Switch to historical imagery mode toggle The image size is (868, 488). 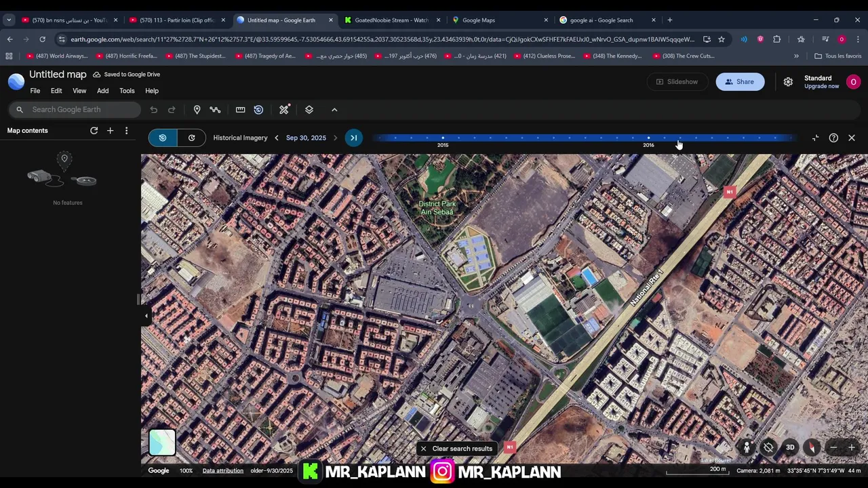pyautogui.click(x=163, y=138)
